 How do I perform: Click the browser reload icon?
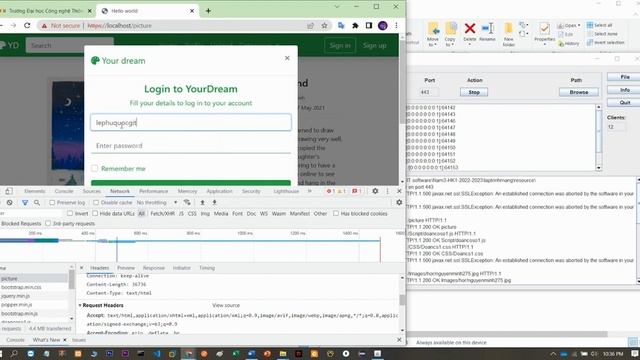(x=27, y=25)
